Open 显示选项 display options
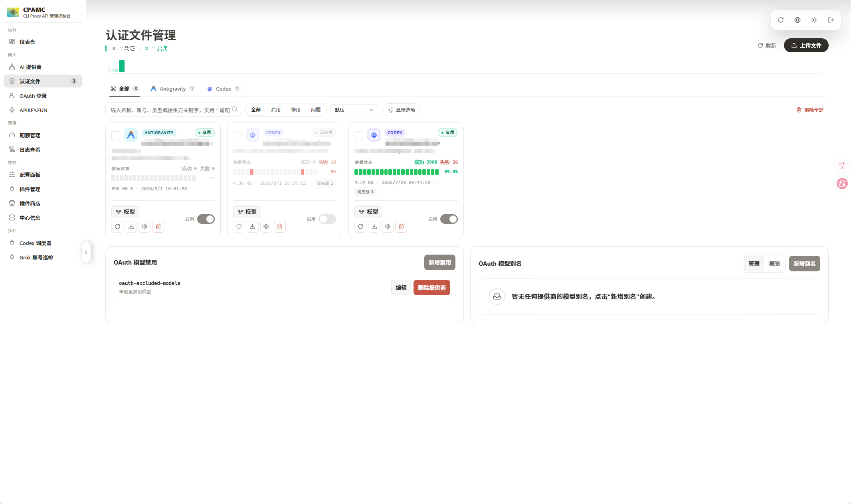Viewport: 851px width, 504px height. (401, 110)
